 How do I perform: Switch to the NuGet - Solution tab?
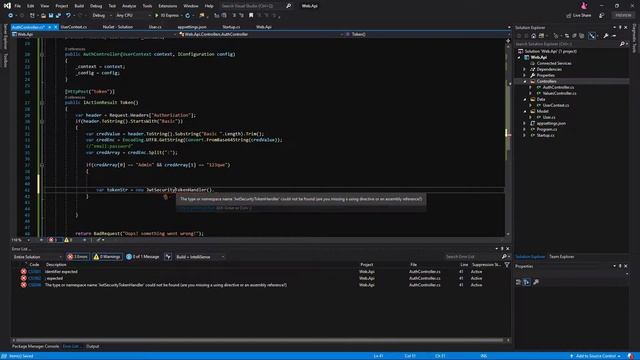tap(118, 27)
